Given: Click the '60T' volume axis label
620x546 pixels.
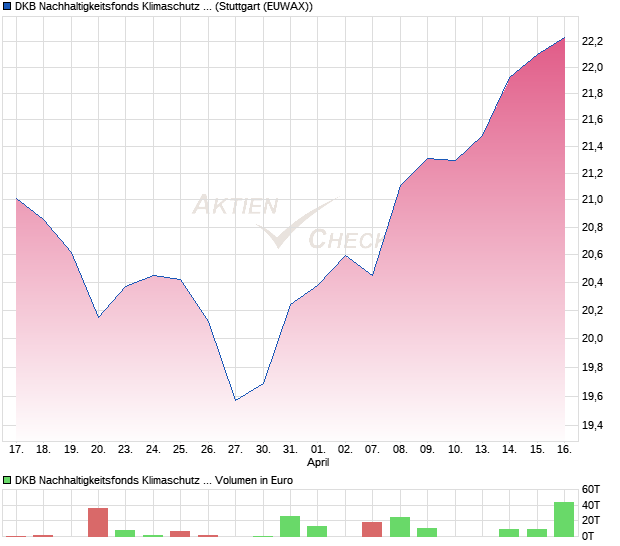Looking at the screenshot, I should (x=590, y=489).
